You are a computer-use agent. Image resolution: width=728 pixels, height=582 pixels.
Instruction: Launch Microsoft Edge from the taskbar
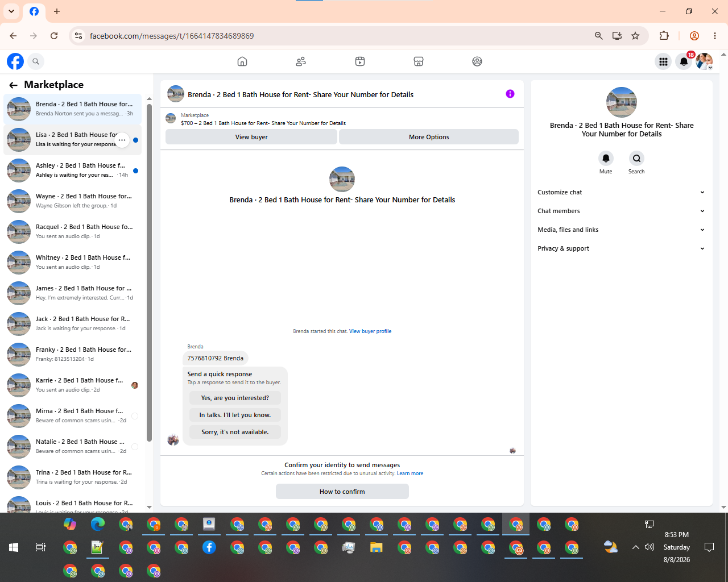click(x=98, y=524)
